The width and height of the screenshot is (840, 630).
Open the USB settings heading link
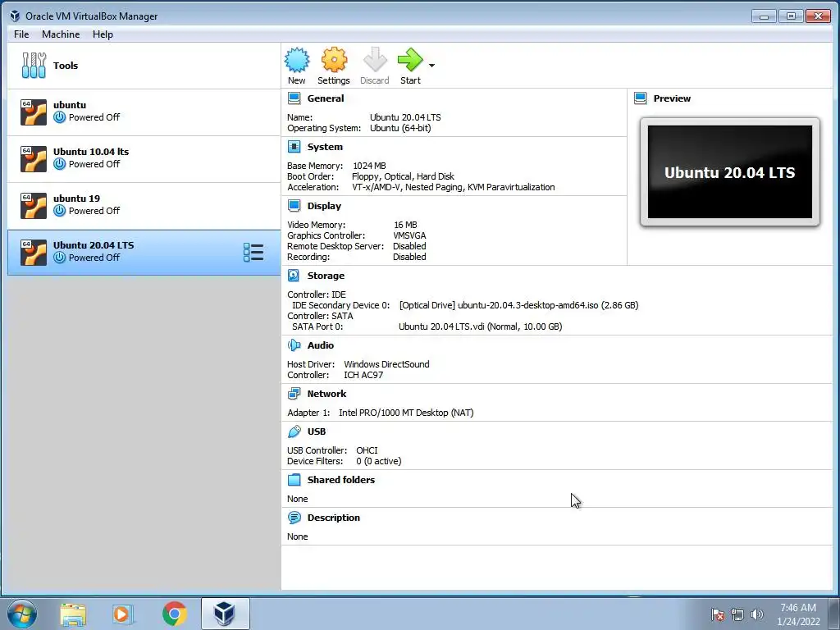coord(317,431)
